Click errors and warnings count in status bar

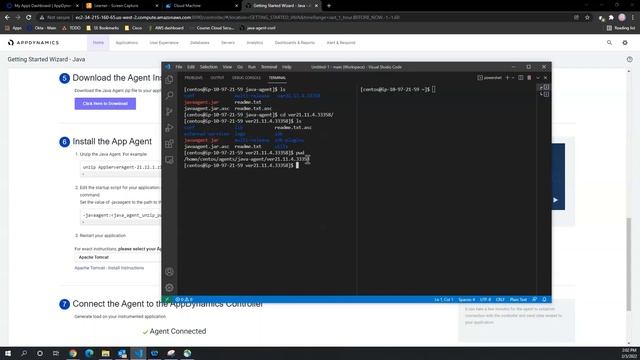coord(184,300)
